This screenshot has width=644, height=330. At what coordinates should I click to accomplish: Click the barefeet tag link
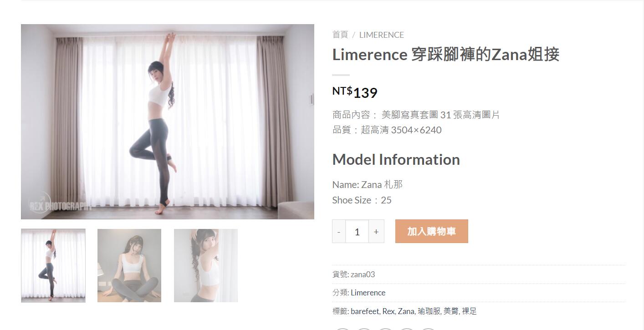click(x=365, y=311)
